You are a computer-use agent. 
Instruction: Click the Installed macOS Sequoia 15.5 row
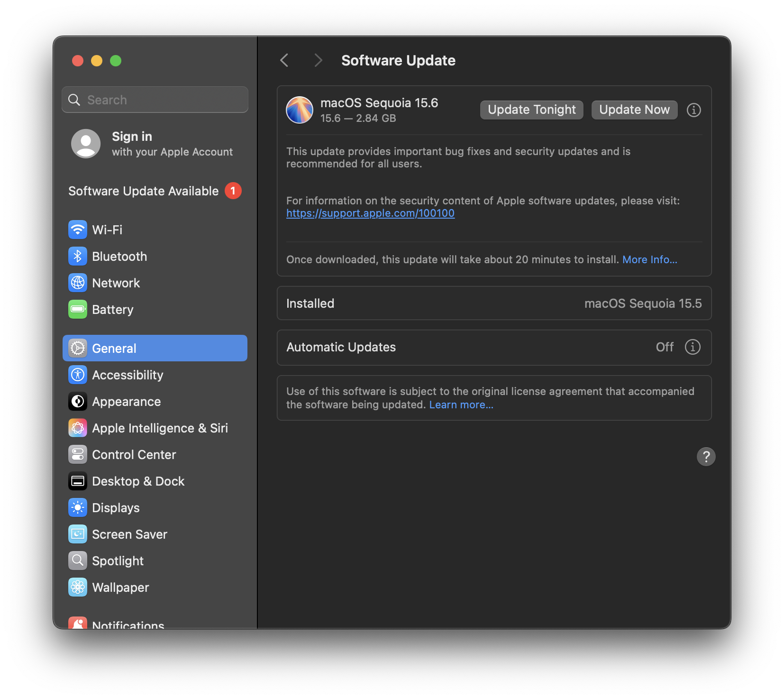click(x=494, y=303)
